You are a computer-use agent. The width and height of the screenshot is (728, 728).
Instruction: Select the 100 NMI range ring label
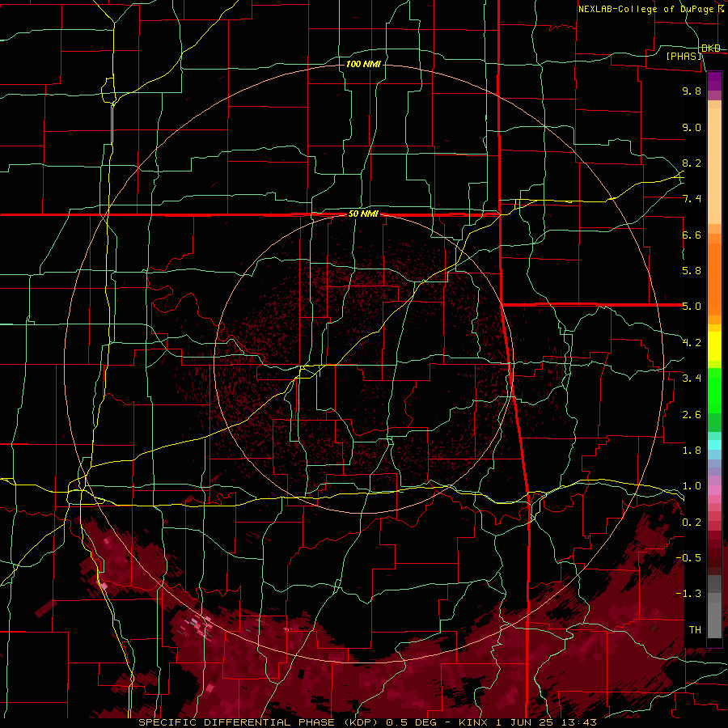pyautogui.click(x=363, y=64)
